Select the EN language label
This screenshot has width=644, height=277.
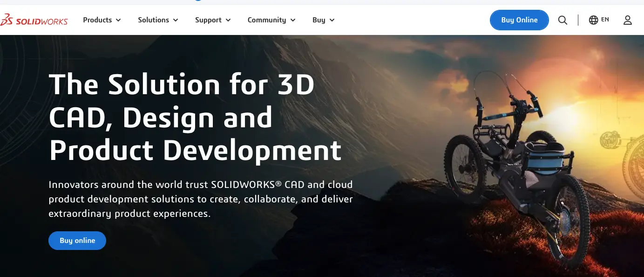tap(605, 20)
